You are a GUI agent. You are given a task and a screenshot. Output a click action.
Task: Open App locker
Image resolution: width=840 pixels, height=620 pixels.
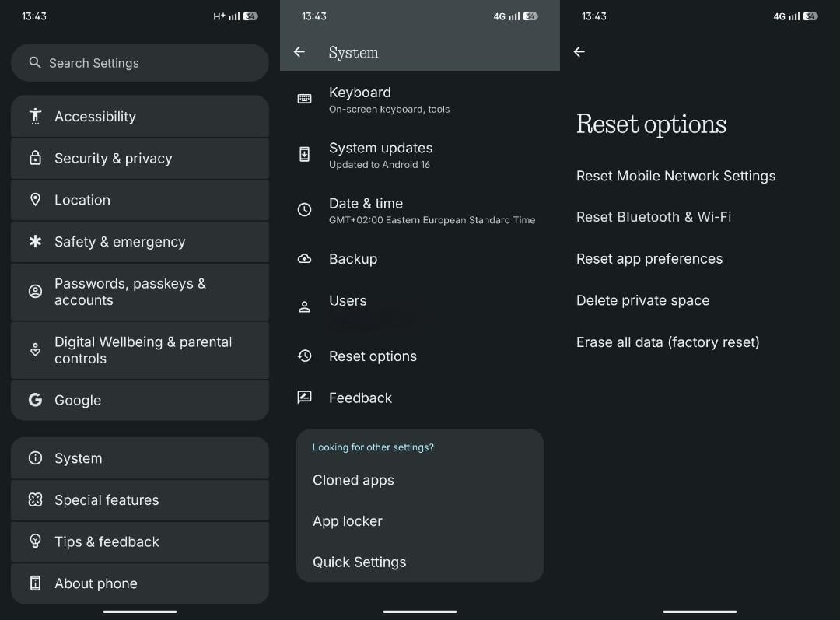point(420,521)
